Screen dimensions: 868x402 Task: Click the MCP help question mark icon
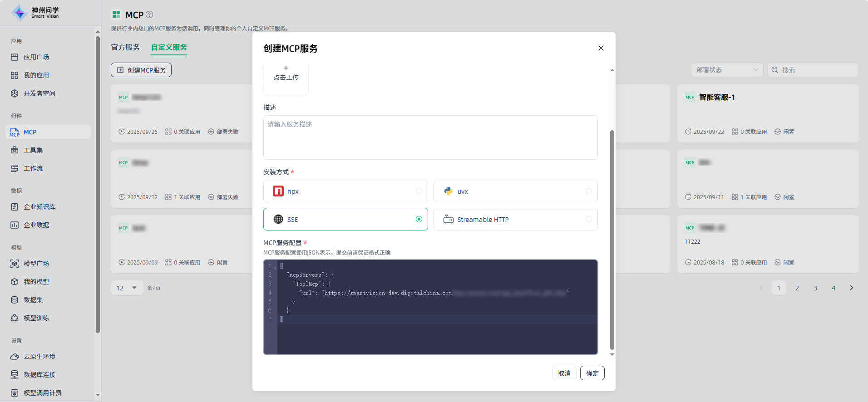coord(149,15)
